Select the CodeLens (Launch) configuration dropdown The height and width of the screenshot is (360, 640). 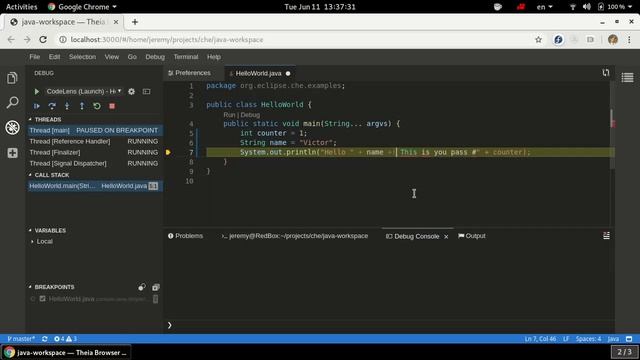(84, 91)
